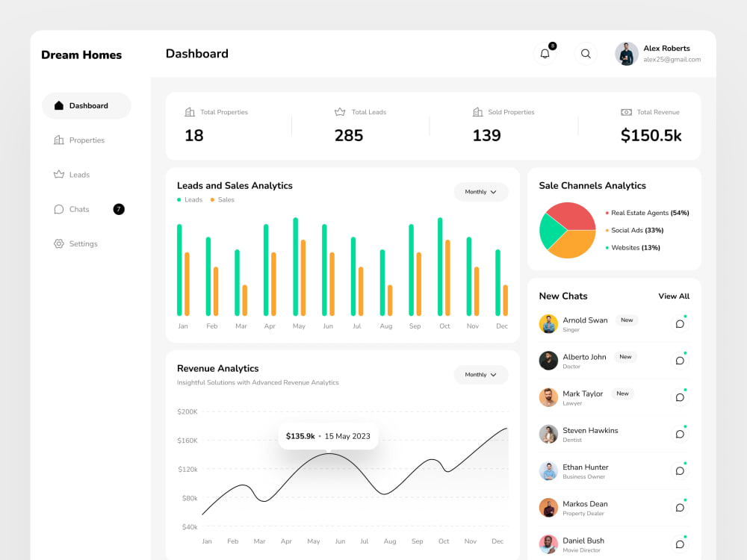
Task: Click 'Real Estate Agents (54%)' legend text
Action: 651,213
